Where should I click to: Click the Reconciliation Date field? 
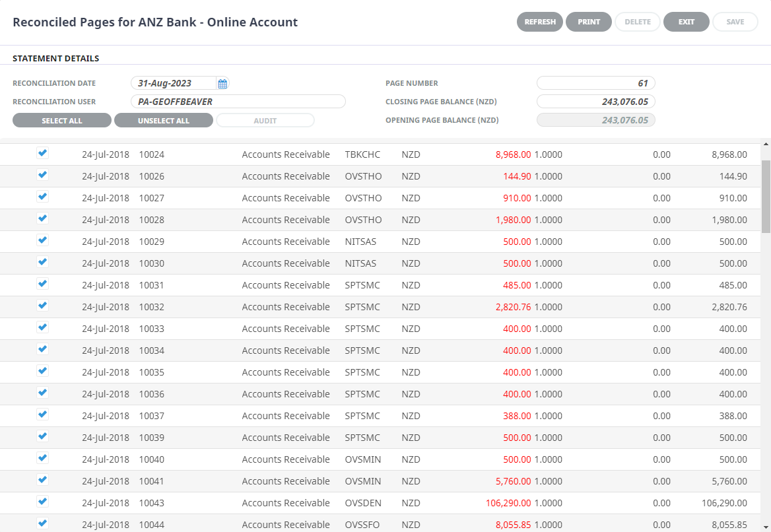pyautogui.click(x=173, y=83)
